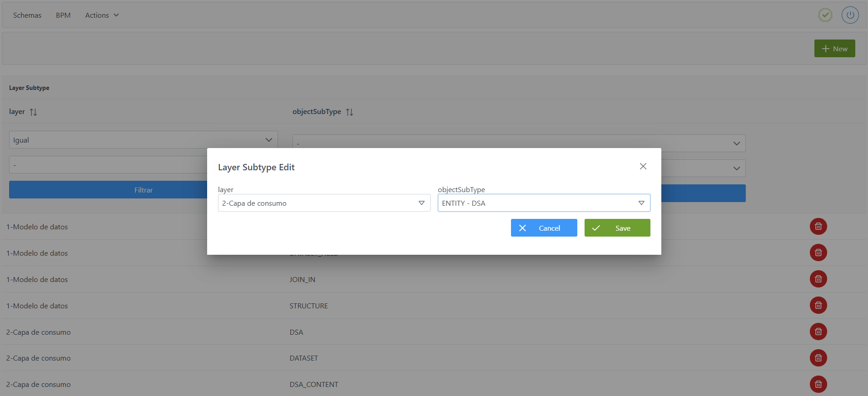Image resolution: width=868 pixels, height=396 pixels.
Task: Open the Schemas menu
Action: click(27, 15)
